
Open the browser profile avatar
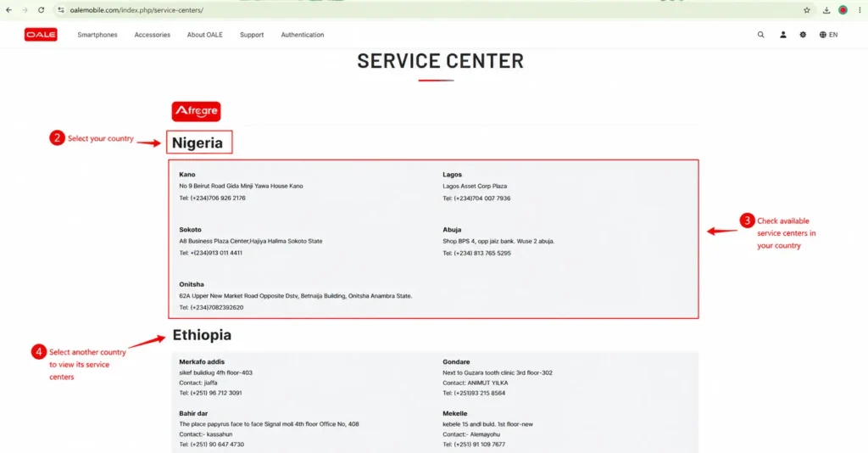pyautogui.click(x=843, y=10)
